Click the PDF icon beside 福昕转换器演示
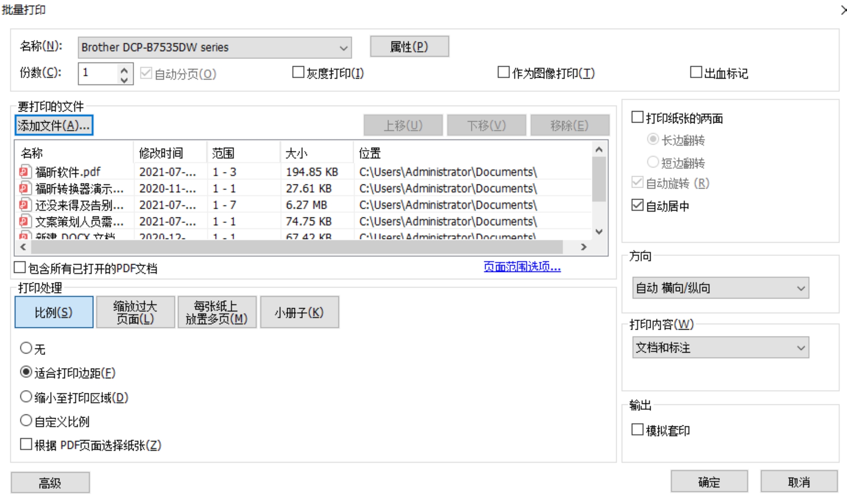Viewport: 847px width, 504px height. (x=24, y=188)
